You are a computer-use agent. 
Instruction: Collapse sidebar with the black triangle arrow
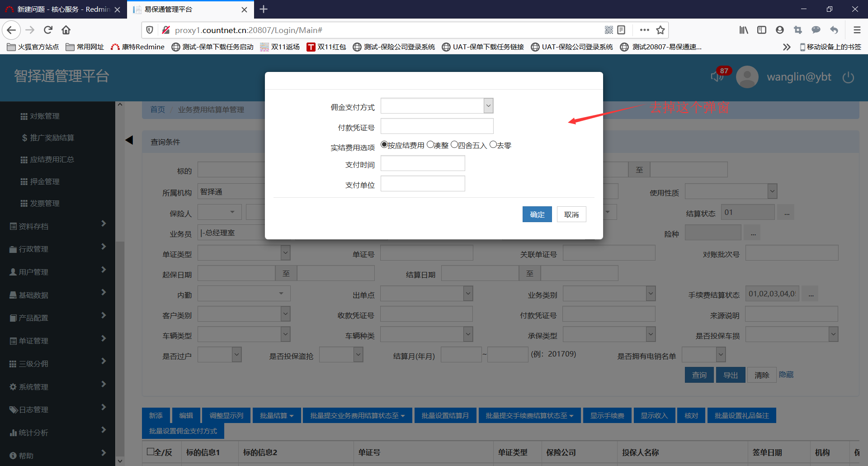(x=129, y=140)
